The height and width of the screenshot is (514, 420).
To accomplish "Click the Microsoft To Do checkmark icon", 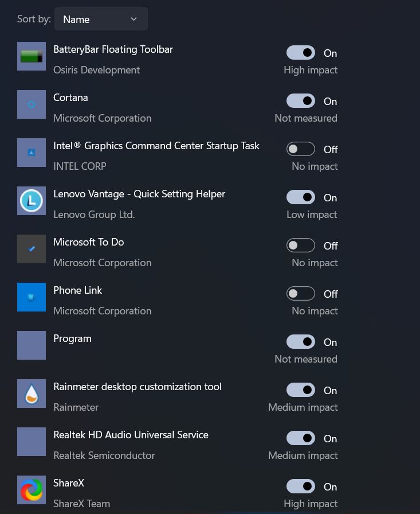I will (x=32, y=249).
